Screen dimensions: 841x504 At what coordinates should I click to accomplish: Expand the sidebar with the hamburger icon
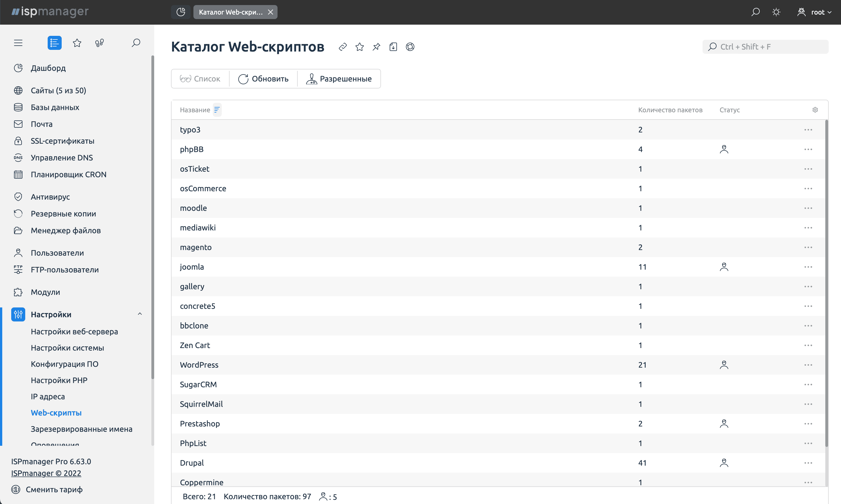tap(18, 43)
